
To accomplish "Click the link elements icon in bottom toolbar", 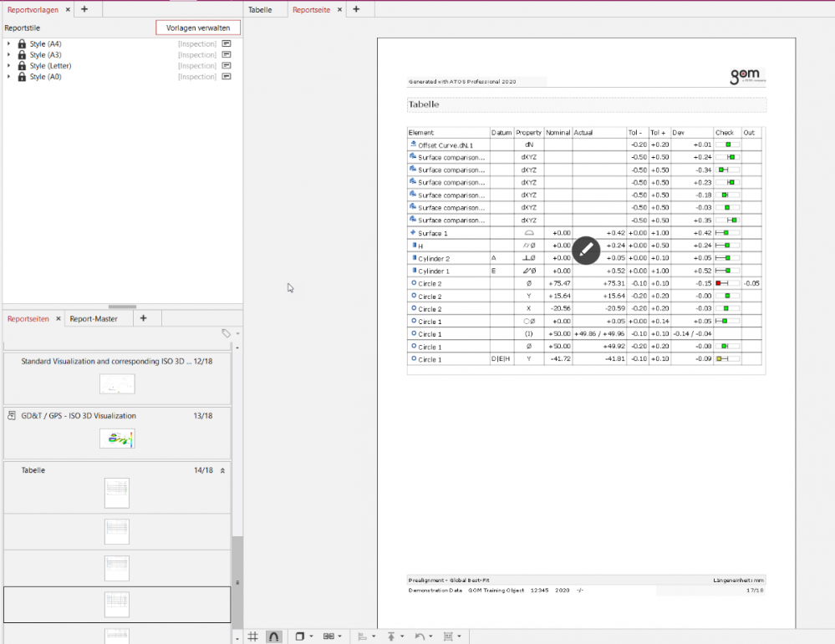I will [x=328, y=636].
